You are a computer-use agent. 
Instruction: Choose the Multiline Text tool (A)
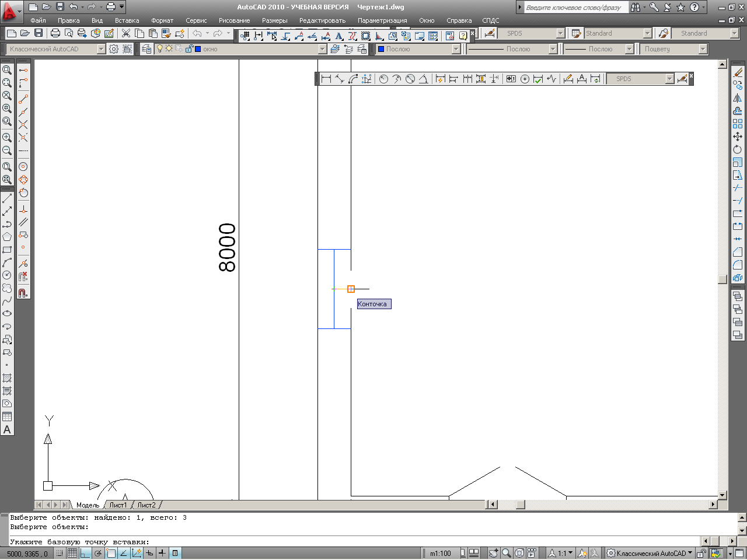(x=7, y=429)
